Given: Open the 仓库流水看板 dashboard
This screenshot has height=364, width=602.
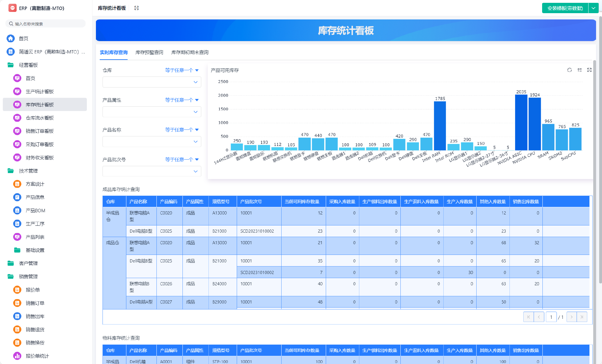Looking at the screenshot, I should [40, 118].
